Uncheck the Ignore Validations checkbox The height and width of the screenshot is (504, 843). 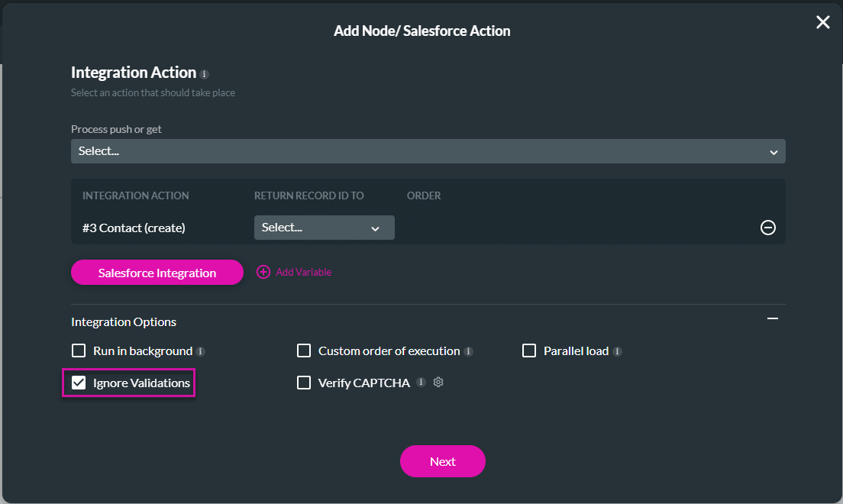coord(79,383)
